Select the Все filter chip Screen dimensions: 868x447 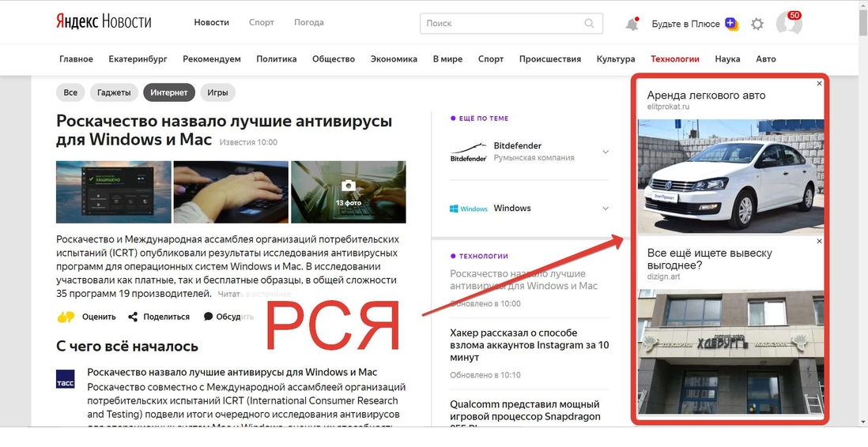point(70,92)
